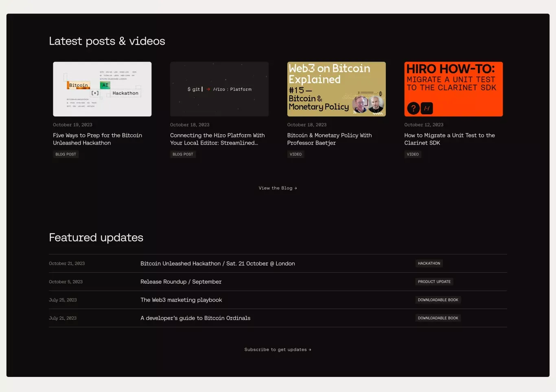556x392 pixels.
Task: Open the git Hiro Platform thumbnail
Action: click(x=219, y=89)
